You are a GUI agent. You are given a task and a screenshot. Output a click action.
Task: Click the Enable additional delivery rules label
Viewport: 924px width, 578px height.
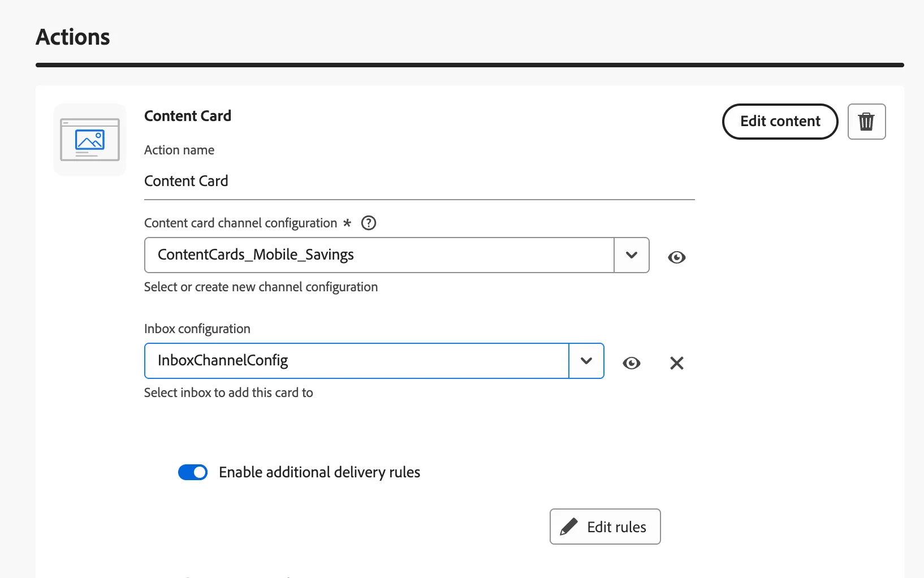pyautogui.click(x=319, y=472)
